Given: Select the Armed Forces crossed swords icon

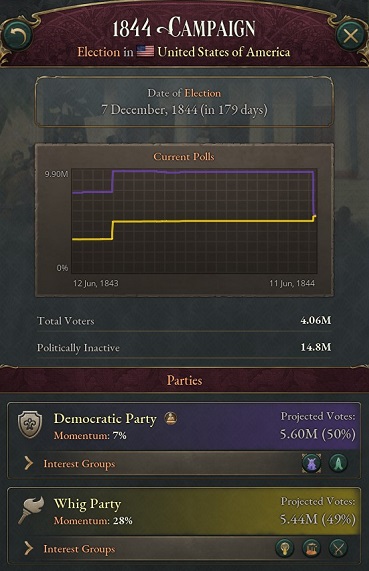Looking at the screenshot, I should [x=338, y=548].
